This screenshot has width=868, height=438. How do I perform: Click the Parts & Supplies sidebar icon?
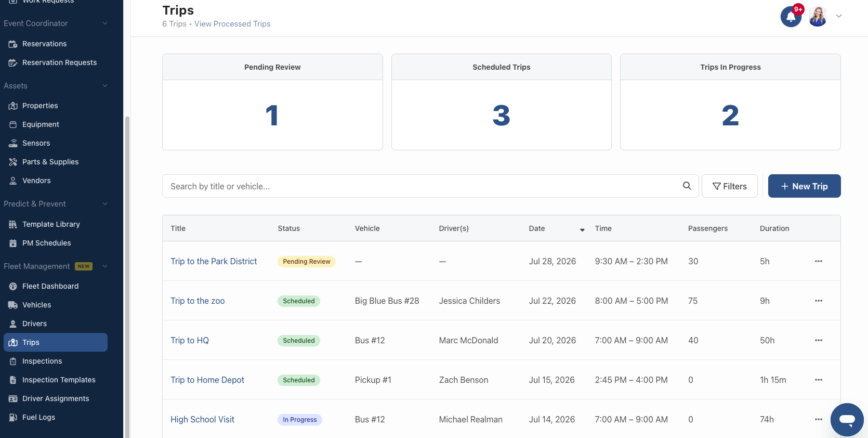[13, 162]
